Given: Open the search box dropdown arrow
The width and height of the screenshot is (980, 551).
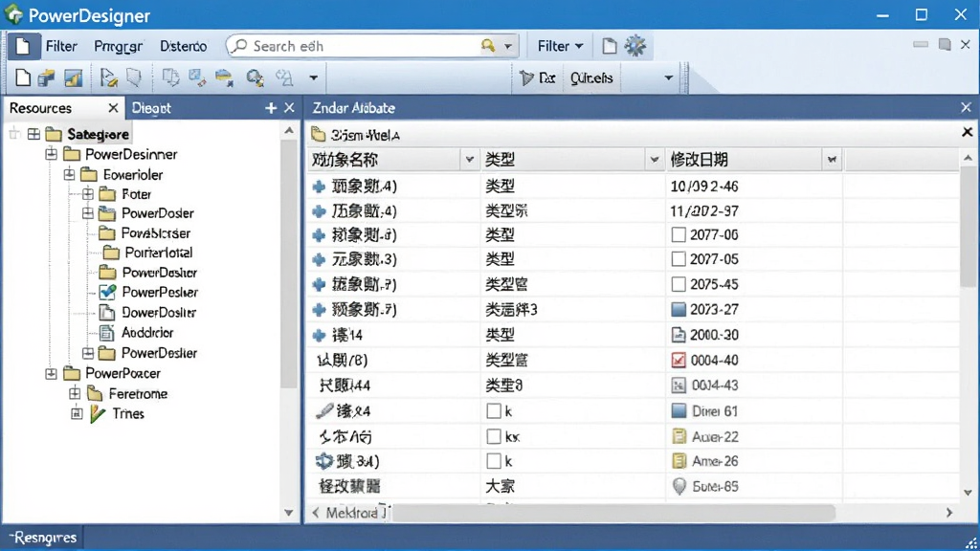Looking at the screenshot, I should (508, 46).
